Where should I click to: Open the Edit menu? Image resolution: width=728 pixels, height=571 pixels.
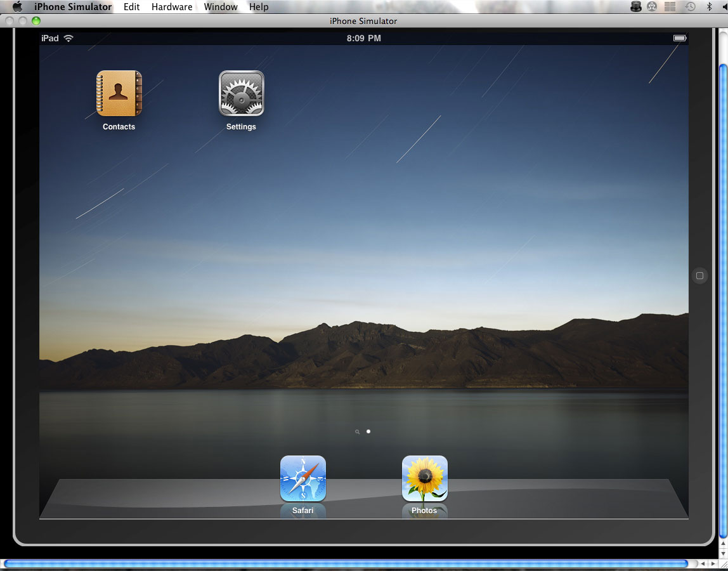click(x=131, y=7)
